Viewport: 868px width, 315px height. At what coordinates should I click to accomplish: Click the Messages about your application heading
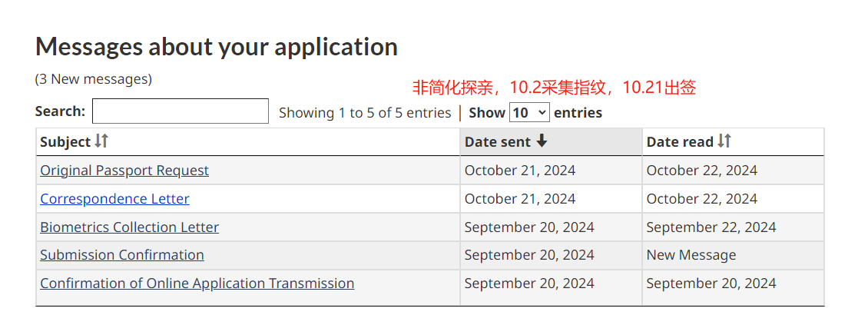(x=217, y=47)
